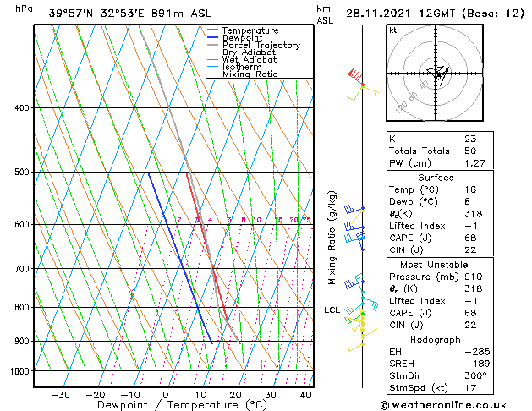Click the 'Mixing Ratio' legend entry

[x=250, y=74]
